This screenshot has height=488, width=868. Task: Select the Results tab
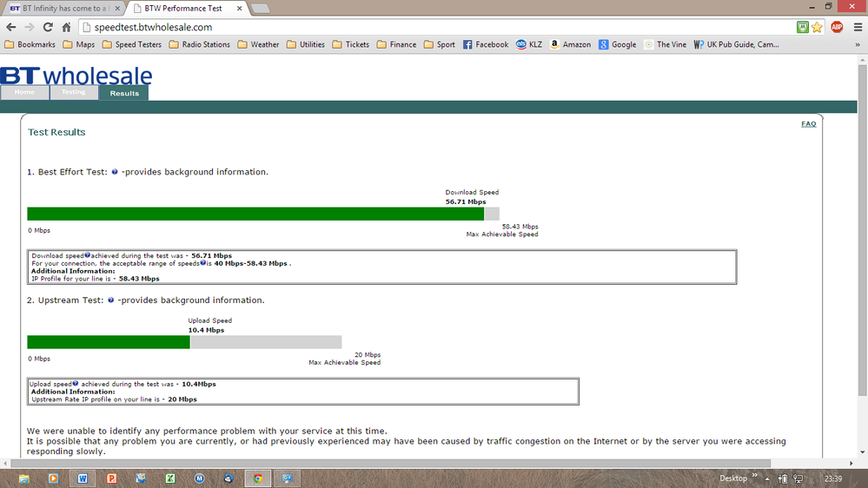point(124,93)
